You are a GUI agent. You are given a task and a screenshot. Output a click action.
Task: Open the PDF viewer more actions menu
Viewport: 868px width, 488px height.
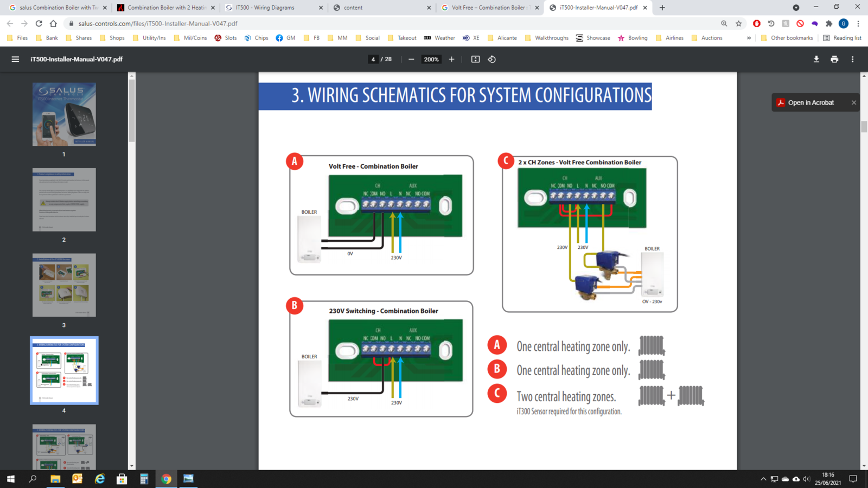tap(852, 59)
